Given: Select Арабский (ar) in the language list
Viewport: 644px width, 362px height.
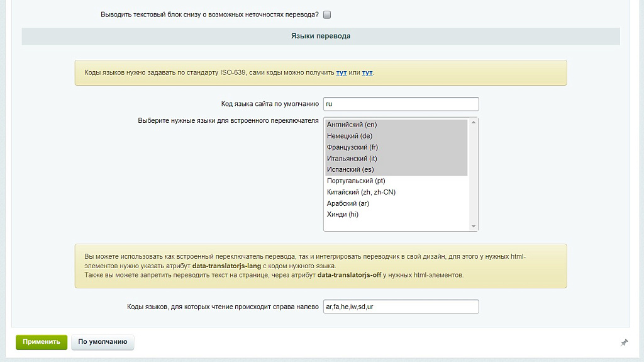Looking at the screenshot, I should [348, 203].
